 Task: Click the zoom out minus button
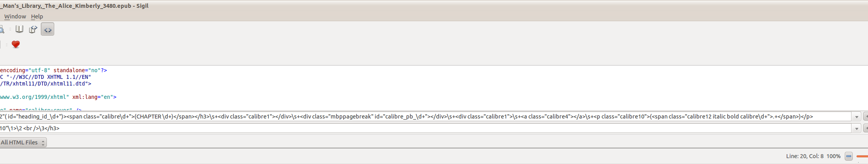849,156
